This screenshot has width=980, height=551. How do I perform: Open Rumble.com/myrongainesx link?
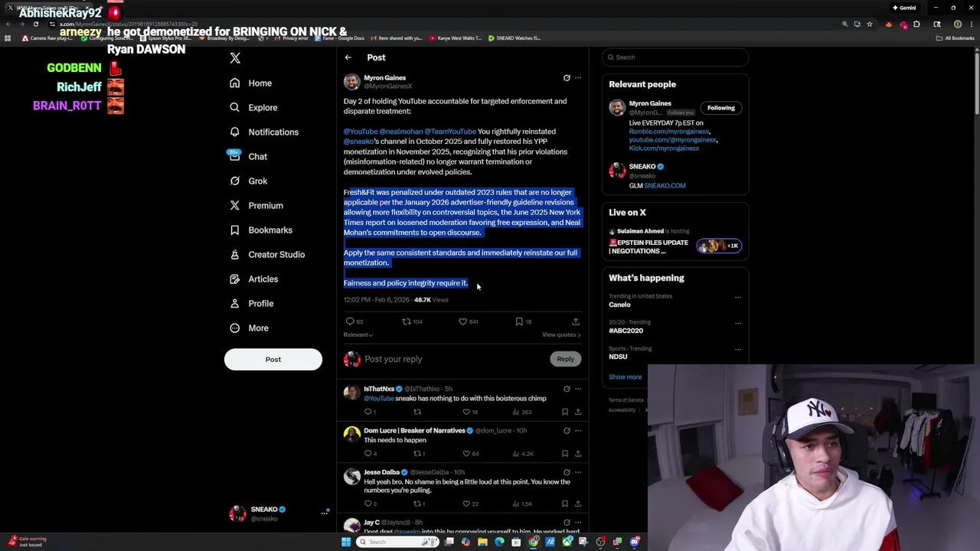[669, 132]
